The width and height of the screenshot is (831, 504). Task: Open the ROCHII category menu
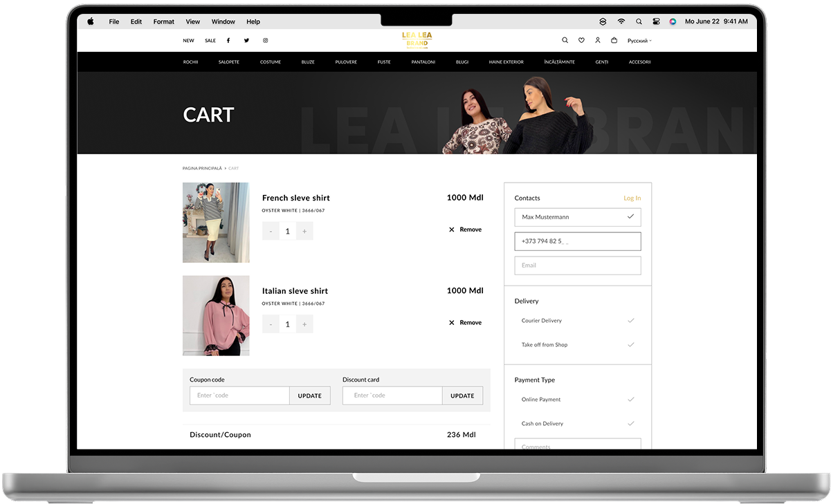[190, 62]
